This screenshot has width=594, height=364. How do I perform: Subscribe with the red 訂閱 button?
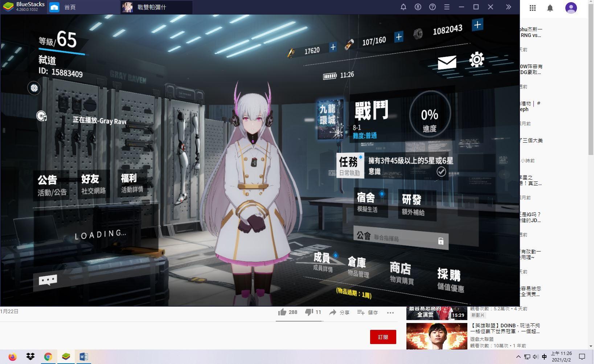pyautogui.click(x=383, y=337)
